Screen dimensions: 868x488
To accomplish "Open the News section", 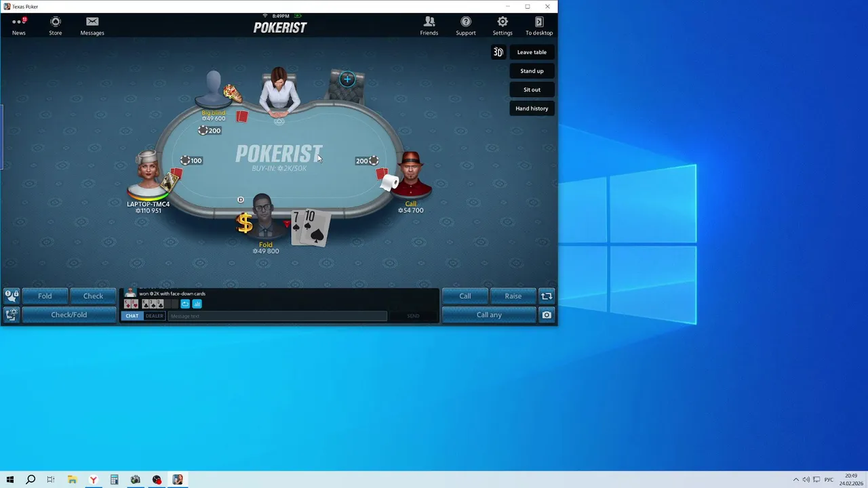I will pyautogui.click(x=19, y=26).
